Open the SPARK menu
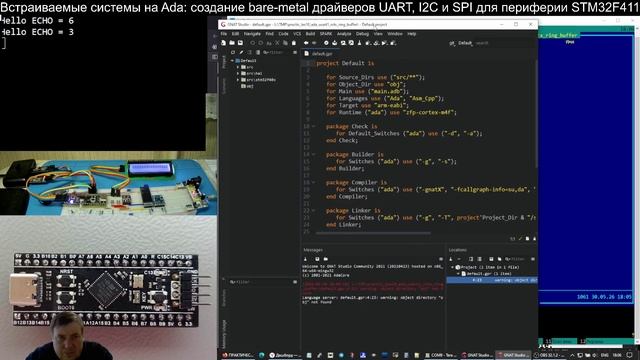Viewport: 640px width, 360px height. point(326,34)
